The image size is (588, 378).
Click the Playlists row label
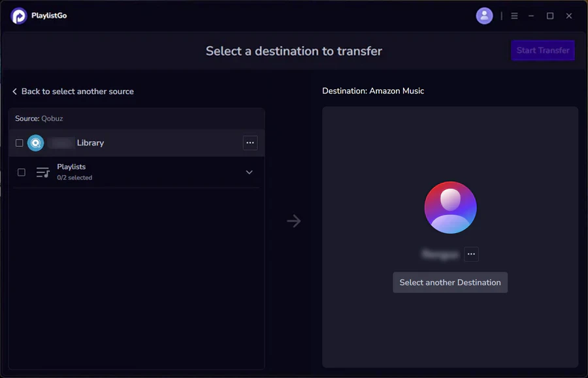click(x=71, y=166)
